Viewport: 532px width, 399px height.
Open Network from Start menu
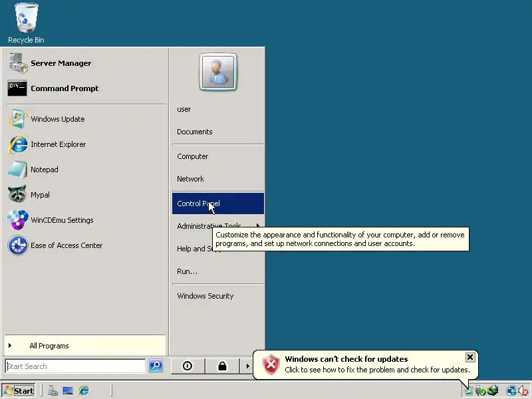click(x=218, y=179)
